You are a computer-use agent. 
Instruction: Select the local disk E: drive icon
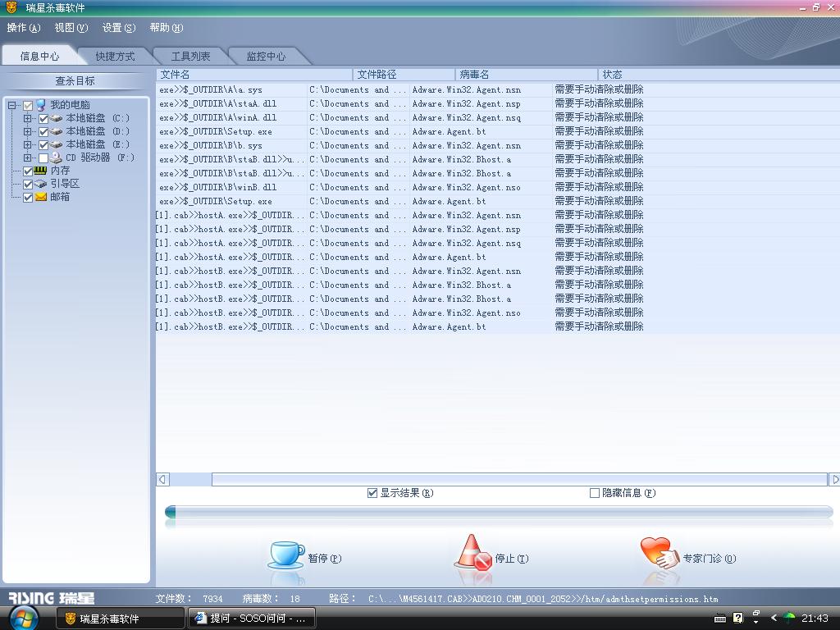coord(56,144)
